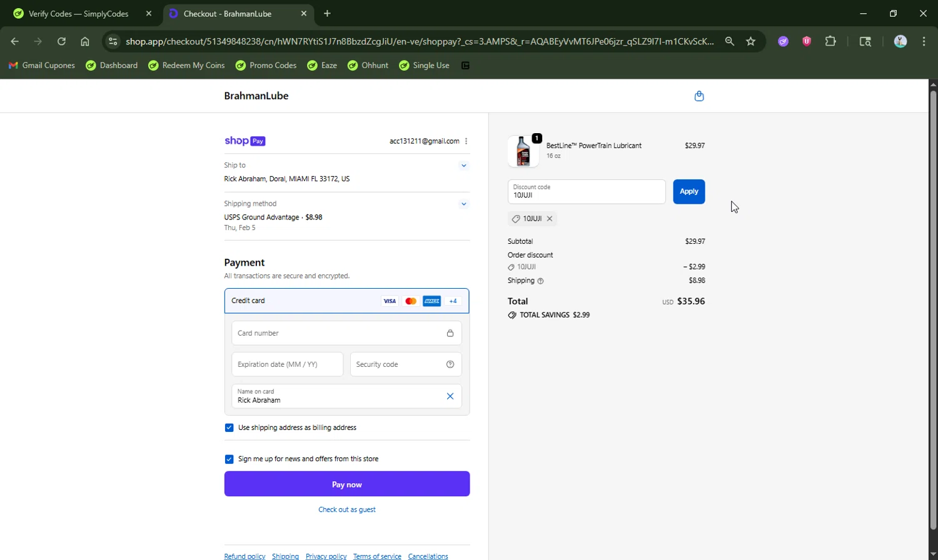938x560 pixels.
Task: Open the Refund policy link
Action: [x=245, y=556]
